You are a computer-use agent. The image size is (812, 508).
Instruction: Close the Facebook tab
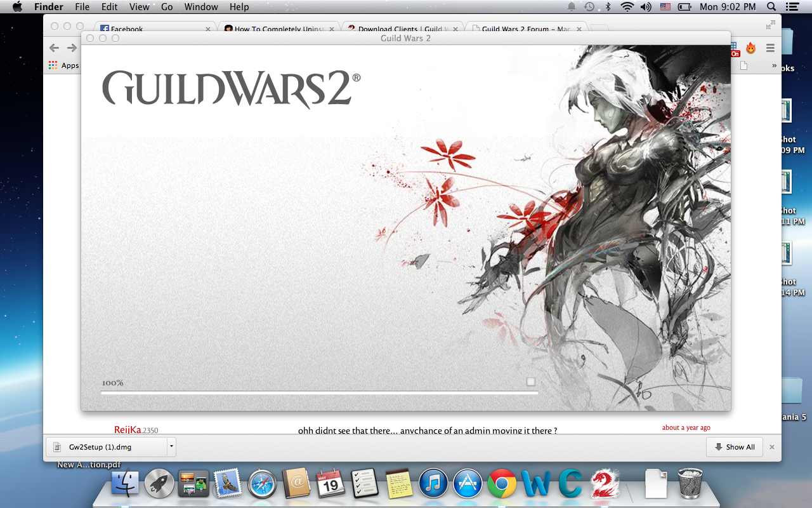tap(208, 29)
